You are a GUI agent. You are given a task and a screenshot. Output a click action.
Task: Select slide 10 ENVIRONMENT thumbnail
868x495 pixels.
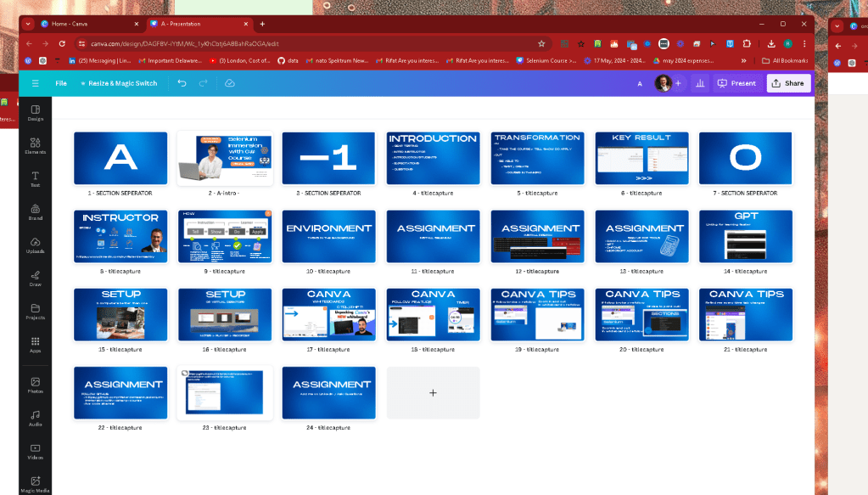click(329, 236)
